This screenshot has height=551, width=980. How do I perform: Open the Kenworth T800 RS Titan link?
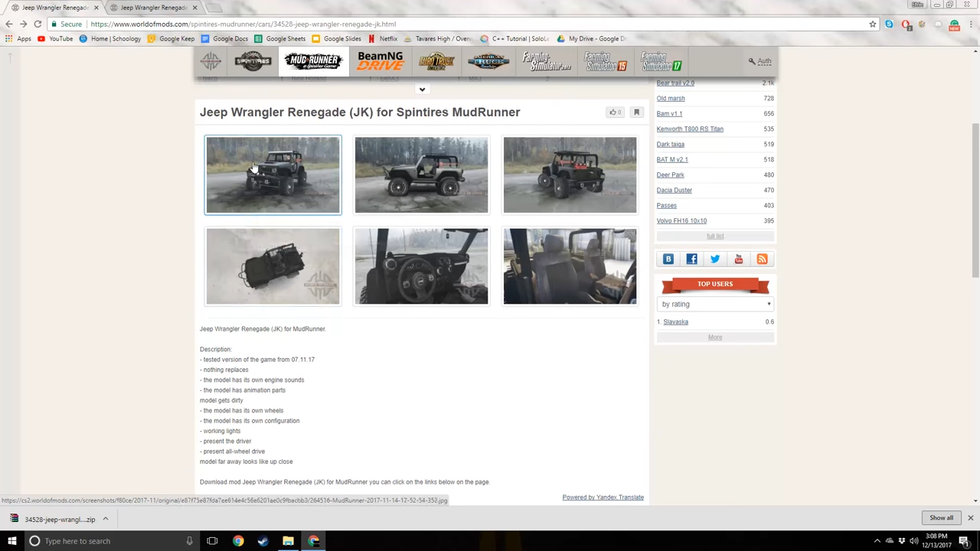click(690, 129)
